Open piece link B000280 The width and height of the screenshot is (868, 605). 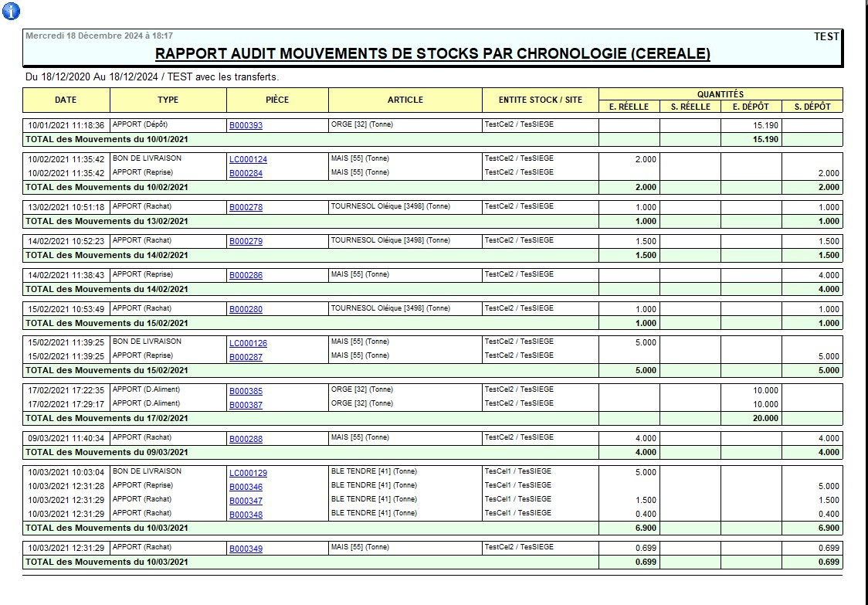[246, 309]
